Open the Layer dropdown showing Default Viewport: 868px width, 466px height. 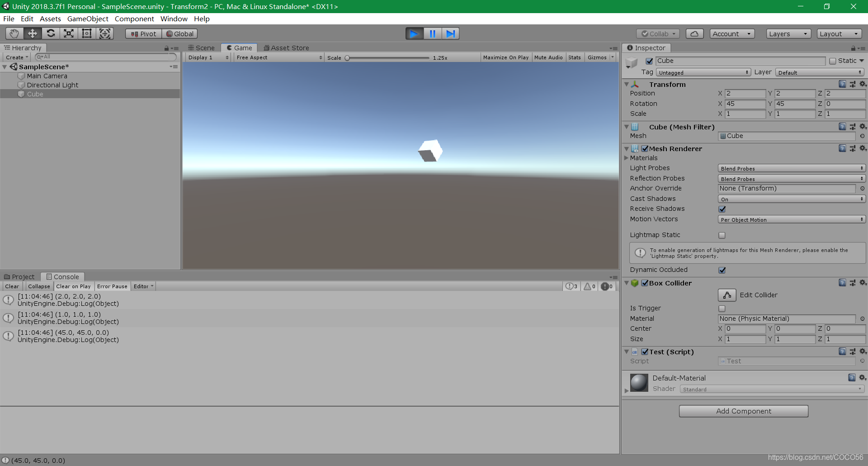tap(820, 72)
